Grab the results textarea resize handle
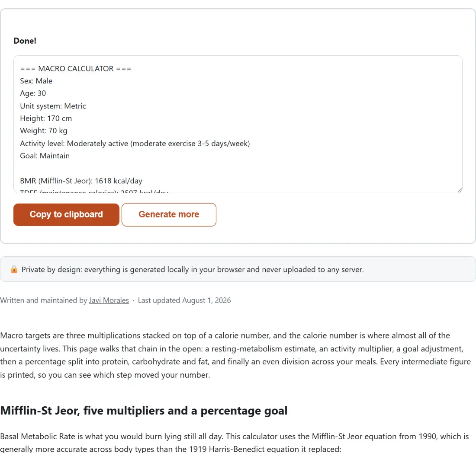Screen dimensions: 476x453 pyautogui.click(x=460, y=190)
